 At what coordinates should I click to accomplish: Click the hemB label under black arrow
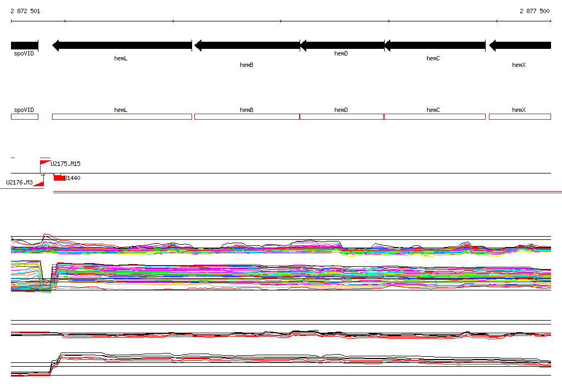coord(246,65)
